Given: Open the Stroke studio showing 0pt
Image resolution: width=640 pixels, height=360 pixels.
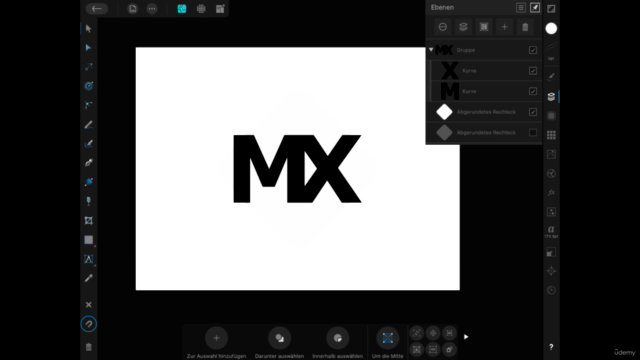Looking at the screenshot, I should tap(551, 51).
